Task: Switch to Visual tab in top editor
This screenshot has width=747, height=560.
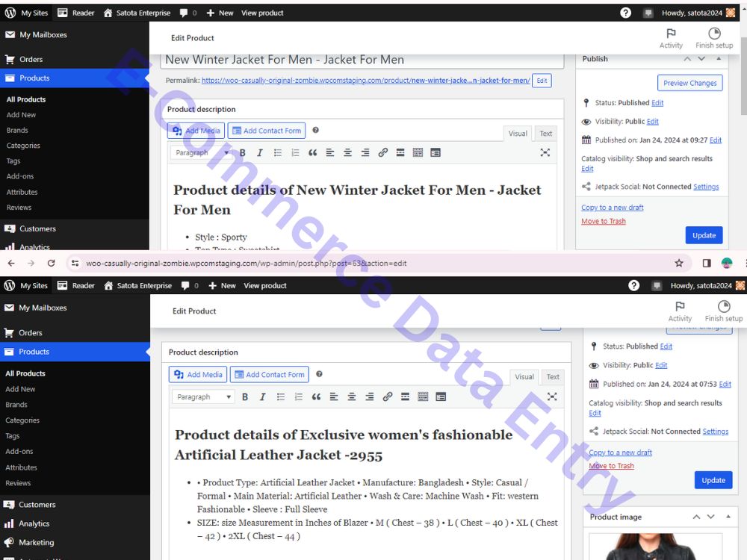Action: pos(518,134)
